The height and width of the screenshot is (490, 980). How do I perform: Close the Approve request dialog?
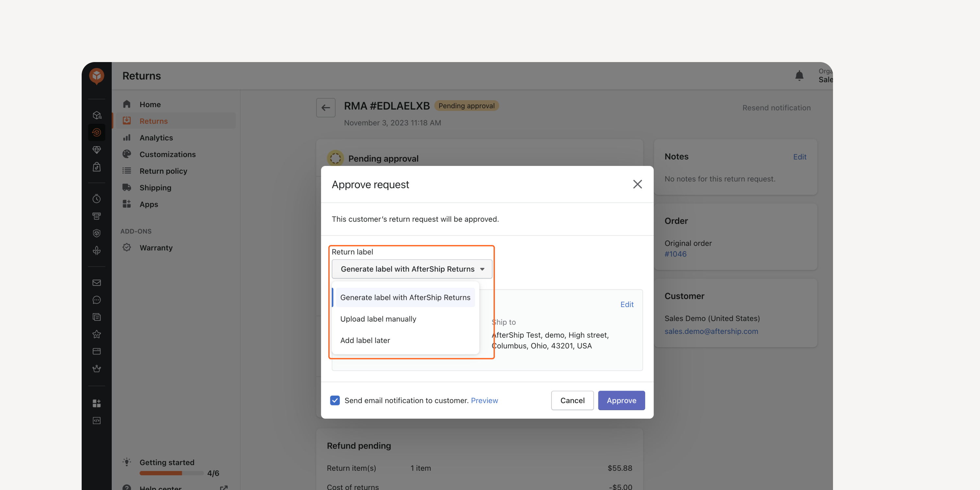[637, 184]
